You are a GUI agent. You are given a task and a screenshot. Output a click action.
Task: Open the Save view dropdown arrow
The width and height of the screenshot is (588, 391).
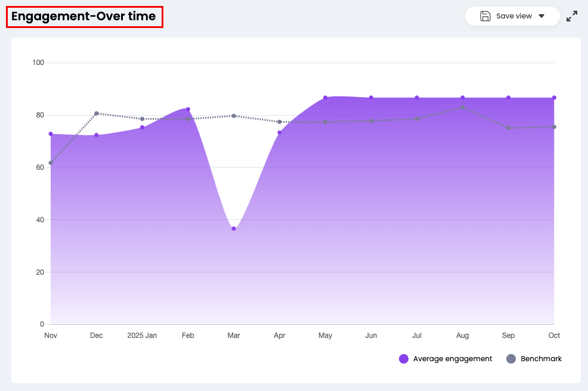click(x=541, y=16)
